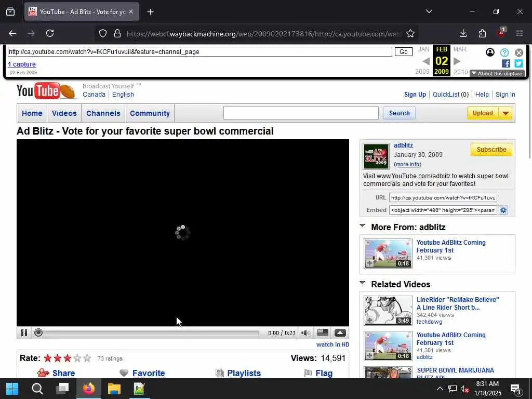532x399 pixels.
Task: Close the Wayback toolbar
Action: [519, 52]
